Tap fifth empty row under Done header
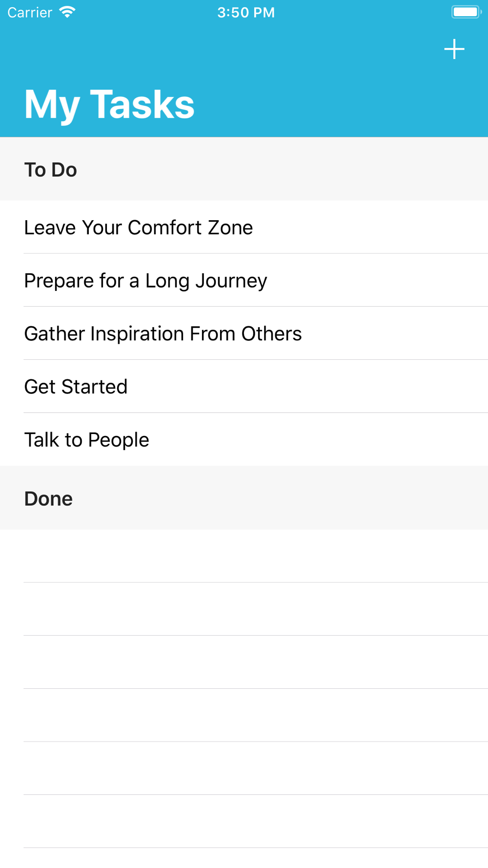 (244, 768)
